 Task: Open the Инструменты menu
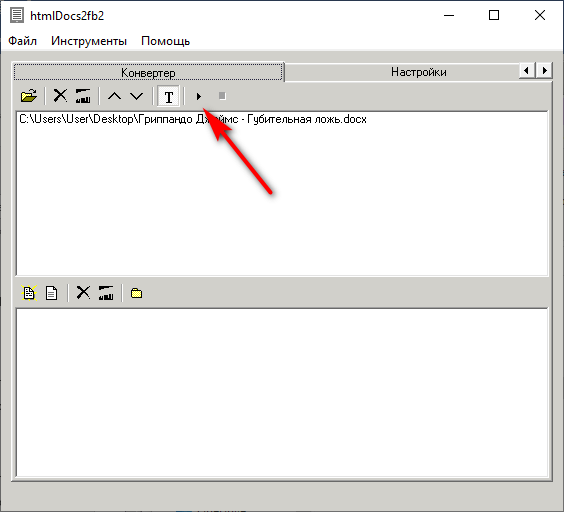[89, 41]
